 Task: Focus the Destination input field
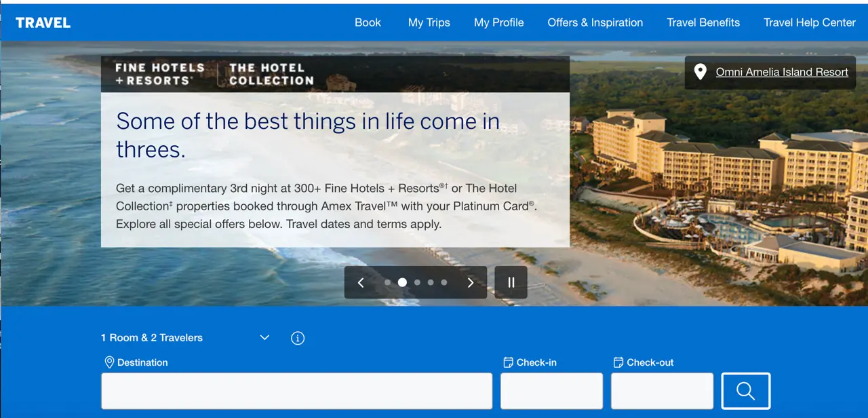click(296, 391)
